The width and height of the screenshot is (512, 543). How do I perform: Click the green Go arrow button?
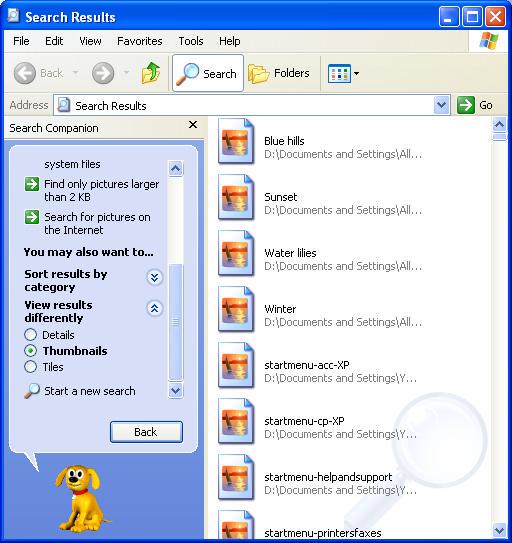pos(466,105)
